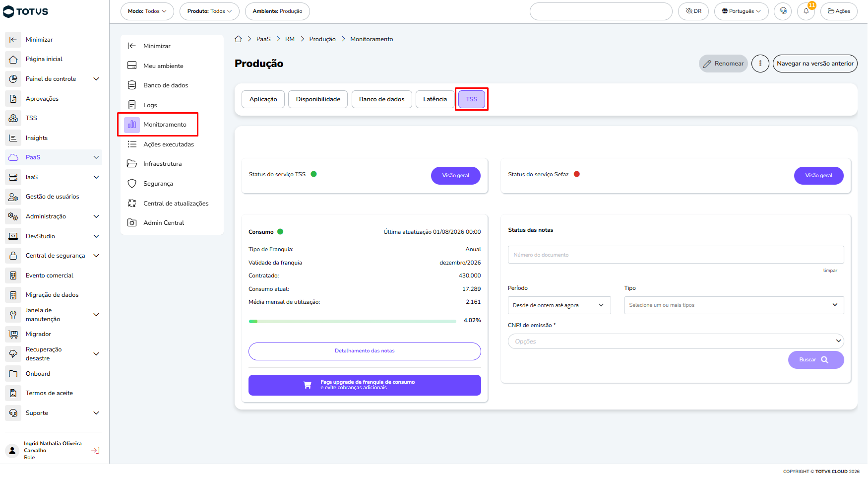Open the Modo: Todos dropdown
This screenshot has height=480, width=868.
(x=147, y=11)
